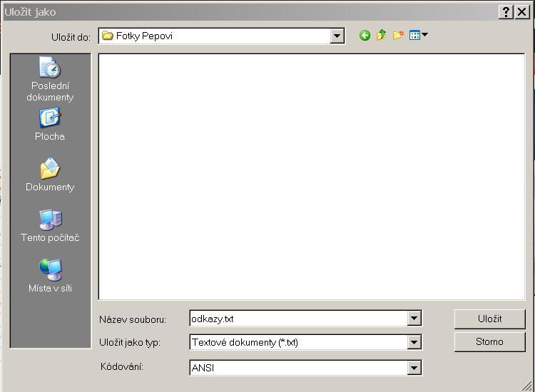The image size is (535, 392).
Task: Open the View menu icon in the toolbar
Action: pyautogui.click(x=418, y=36)
